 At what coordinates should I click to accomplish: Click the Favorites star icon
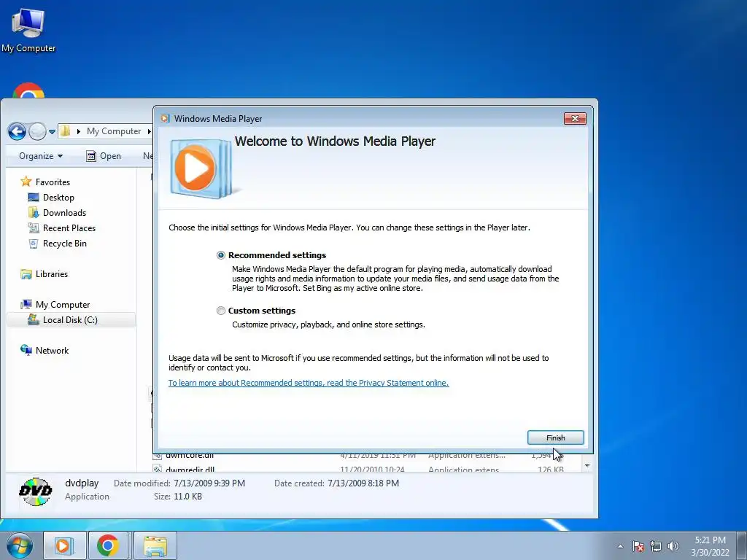[x=26, y=182]
